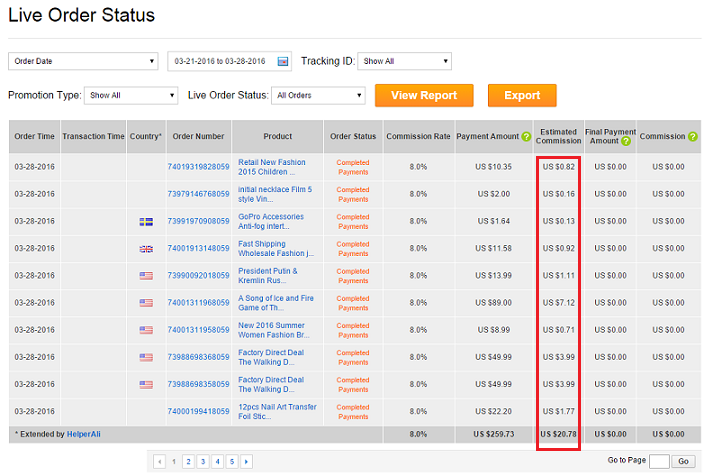This screenshot has width=713, height=476.
Task: Open order number 74001311968059
Action: [x=198, y=303]
